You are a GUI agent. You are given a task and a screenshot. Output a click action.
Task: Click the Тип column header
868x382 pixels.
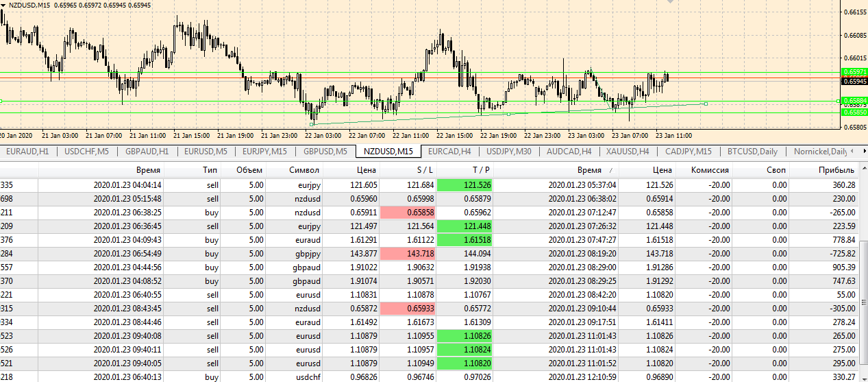210,170
